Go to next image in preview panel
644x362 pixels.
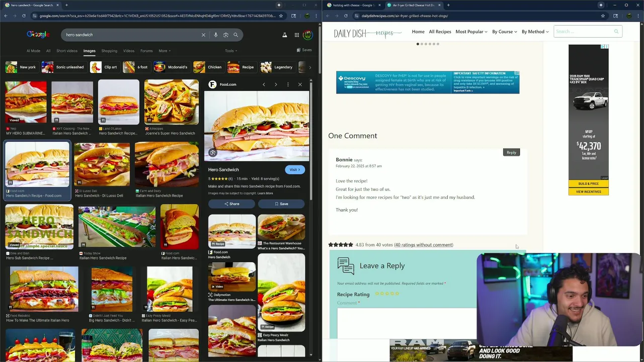[276, 84]
